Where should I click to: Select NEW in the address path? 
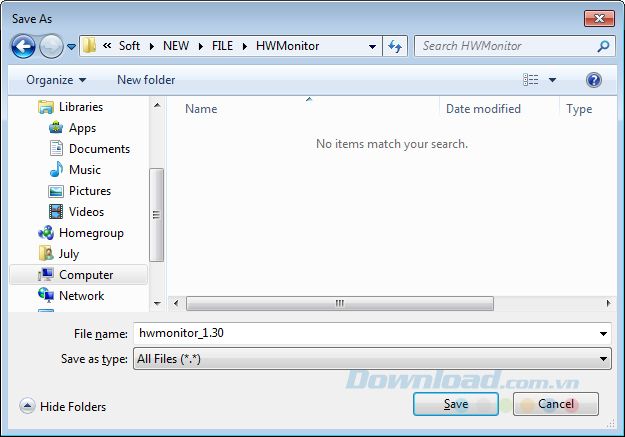click(x=176, y=46)
